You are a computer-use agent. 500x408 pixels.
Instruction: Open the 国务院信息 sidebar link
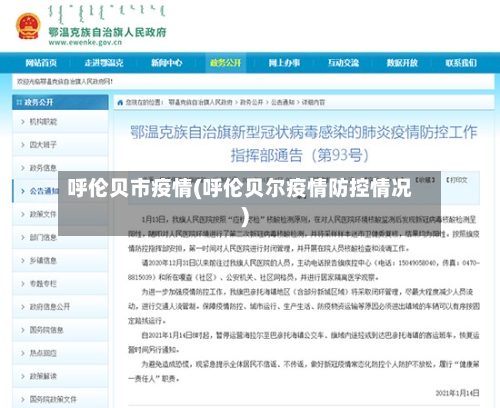[x=46, y=330]
